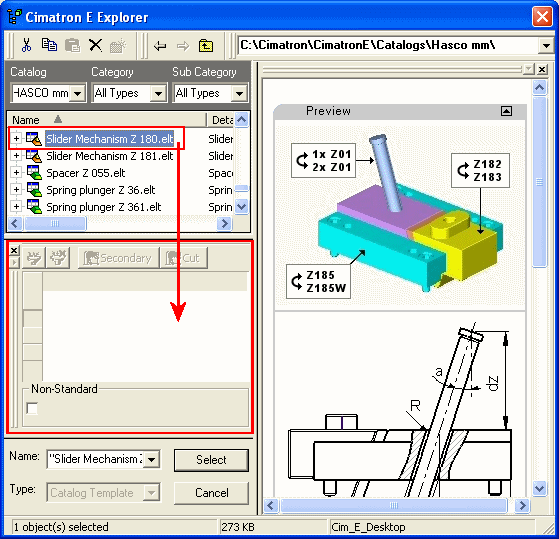Click the path address input field

[388, 46]
